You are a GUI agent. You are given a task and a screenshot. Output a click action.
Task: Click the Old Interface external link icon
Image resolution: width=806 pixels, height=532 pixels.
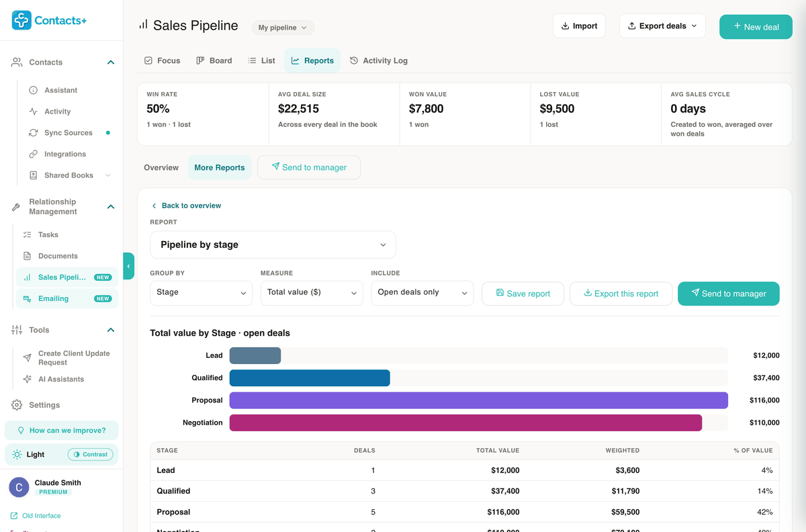coord(14,516)
